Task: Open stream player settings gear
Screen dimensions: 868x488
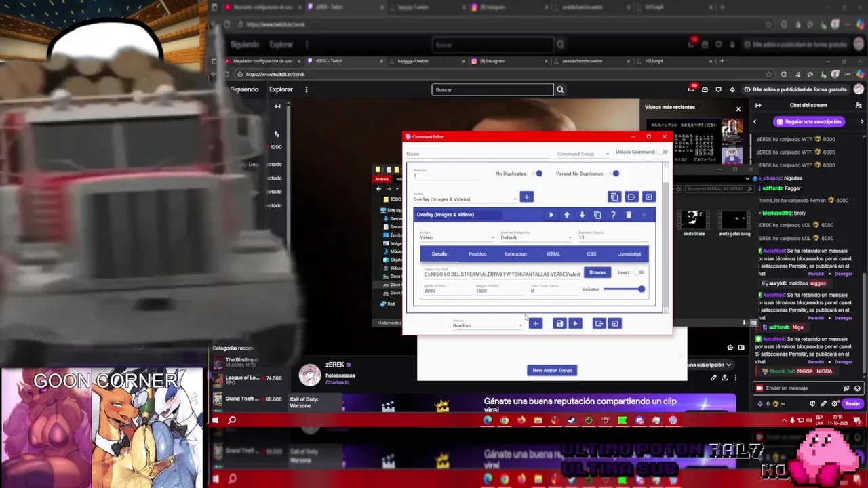Action: coord(730,348)
